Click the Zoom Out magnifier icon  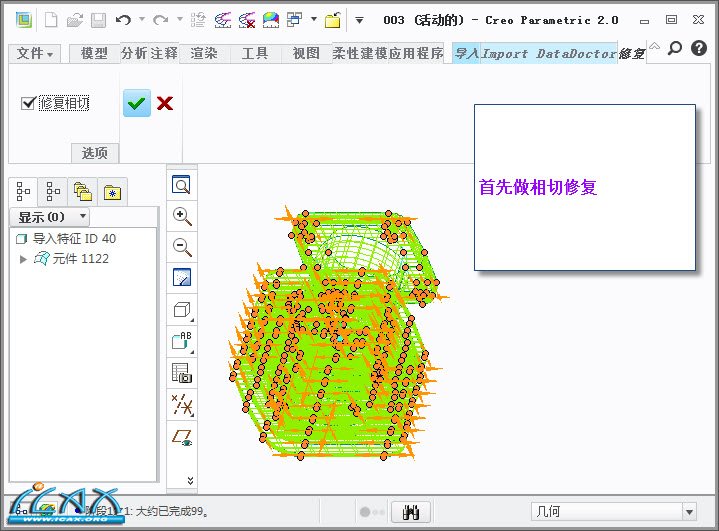(182, 247)
